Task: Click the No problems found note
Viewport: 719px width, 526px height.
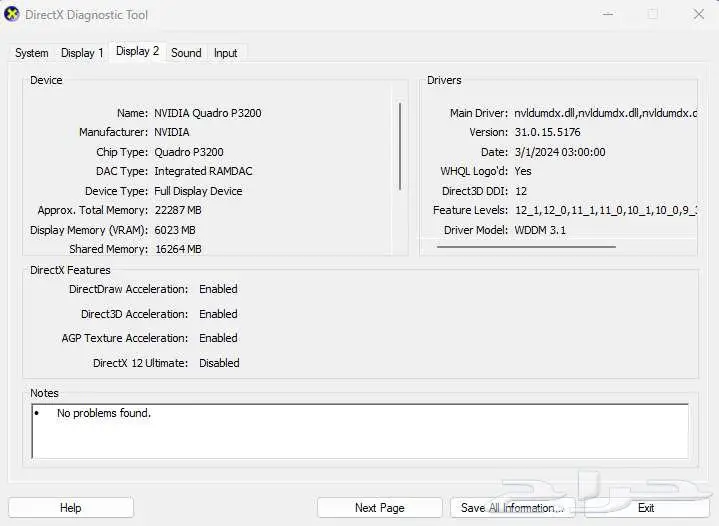Action: [104, 413]
